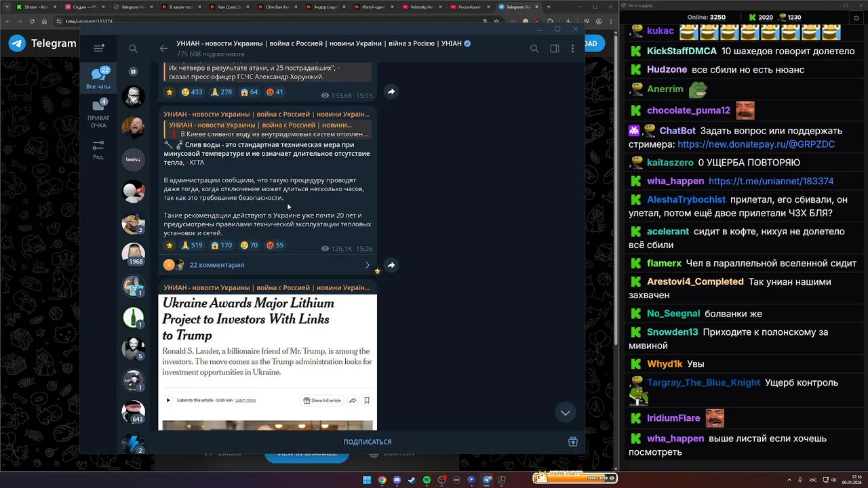
Task: Expand comments via the chevron arrow
Action: point(368,265)
